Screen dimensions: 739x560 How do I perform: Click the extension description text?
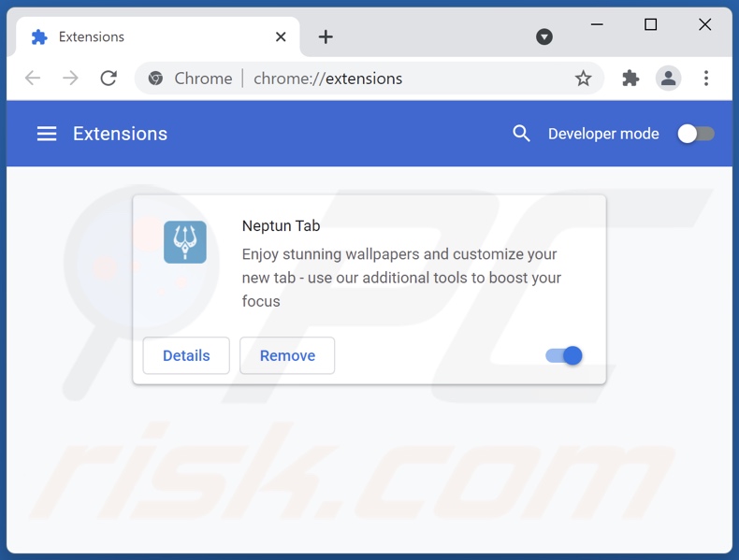[401, 278]
